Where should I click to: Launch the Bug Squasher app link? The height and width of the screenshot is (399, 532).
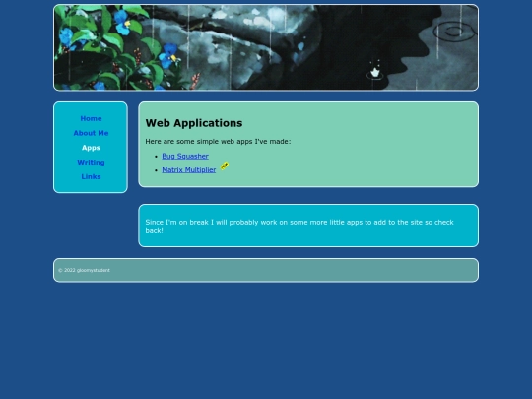tap(185, 156)
